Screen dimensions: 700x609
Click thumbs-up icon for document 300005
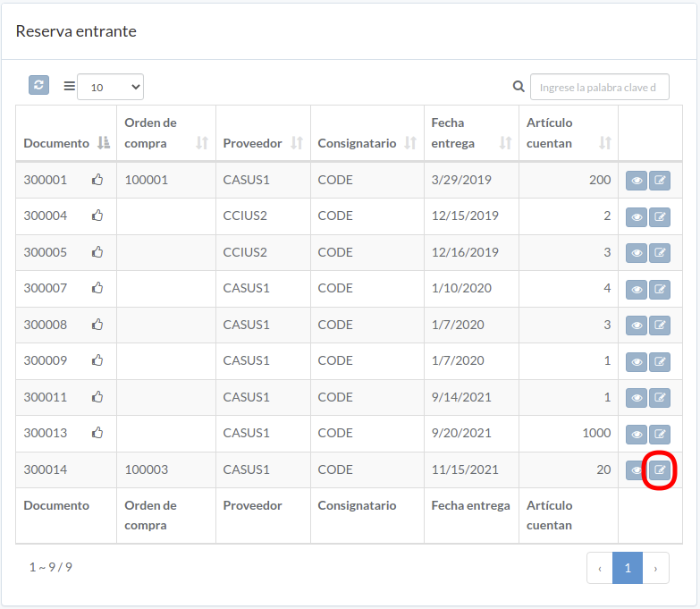click(x=97, y=252)
